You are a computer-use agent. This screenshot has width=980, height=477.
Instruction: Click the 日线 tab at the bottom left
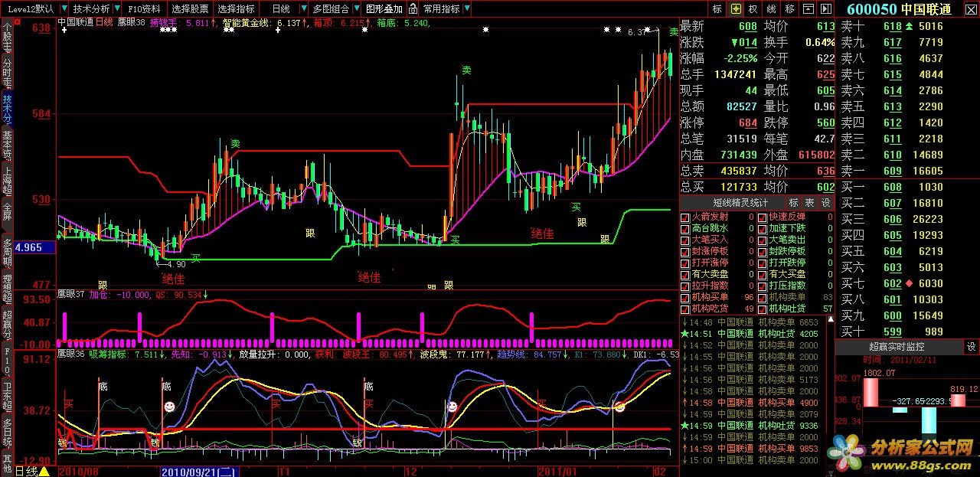(26, 471)
